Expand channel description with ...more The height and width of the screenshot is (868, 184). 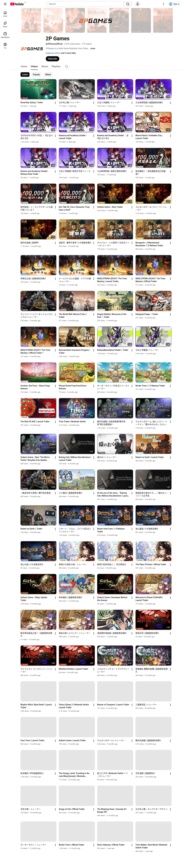(x=92, y=49)
